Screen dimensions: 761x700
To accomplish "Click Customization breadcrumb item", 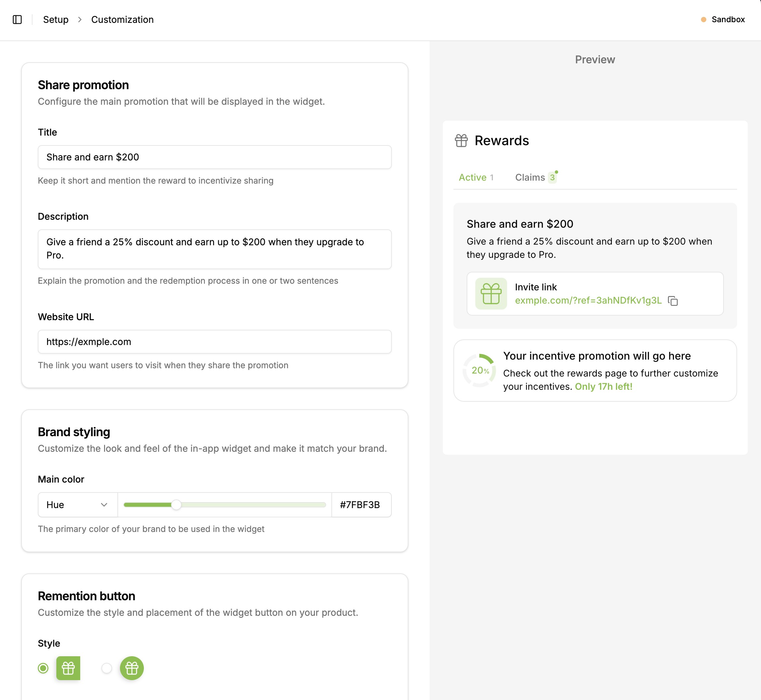I will click(x=122, y=20).
